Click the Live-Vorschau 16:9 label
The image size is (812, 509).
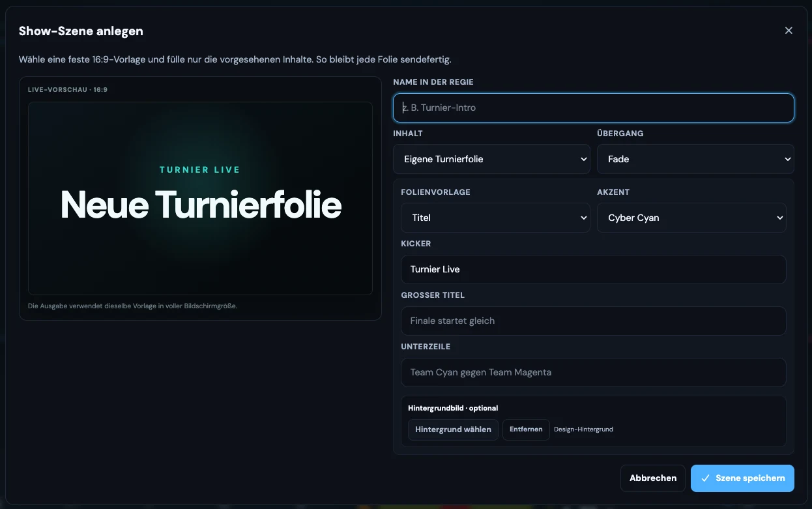68,89
